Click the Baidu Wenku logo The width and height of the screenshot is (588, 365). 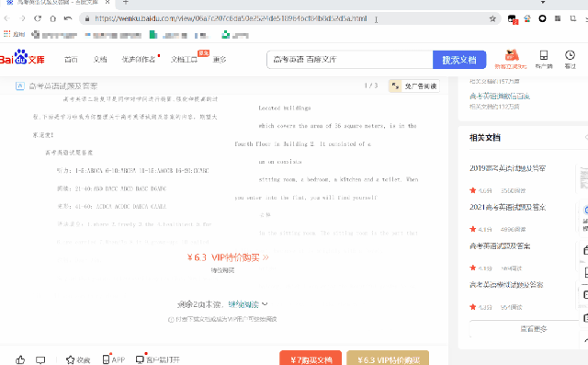(22, 58)
